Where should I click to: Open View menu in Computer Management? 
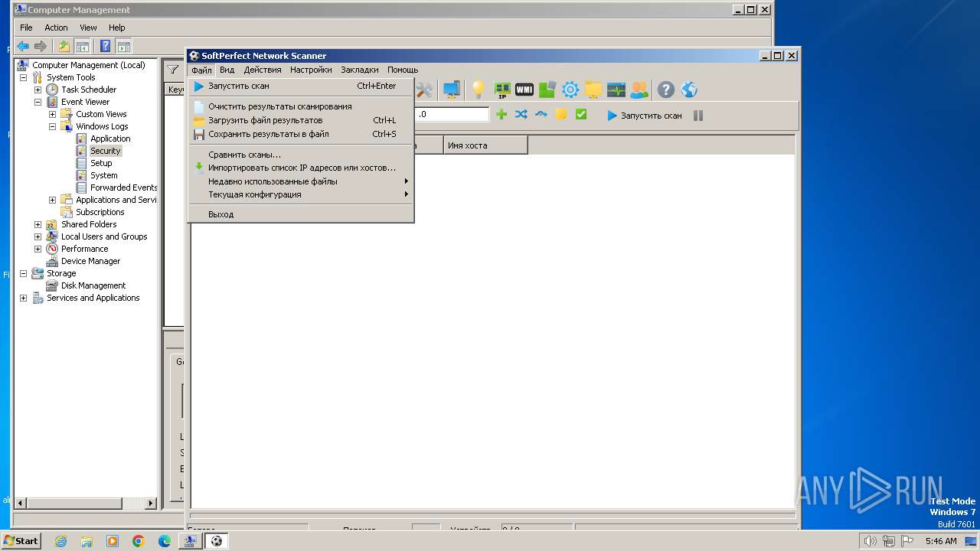tap(89, 28)
